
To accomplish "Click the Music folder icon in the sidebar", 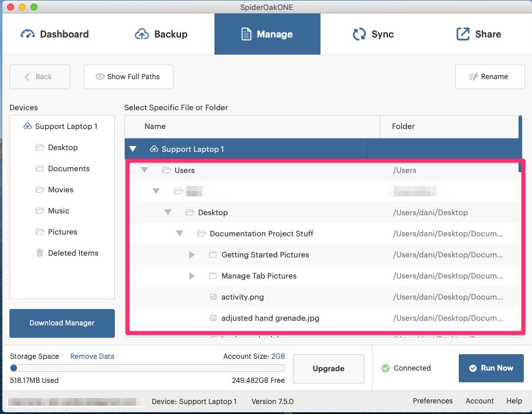I will pos(40,211).
